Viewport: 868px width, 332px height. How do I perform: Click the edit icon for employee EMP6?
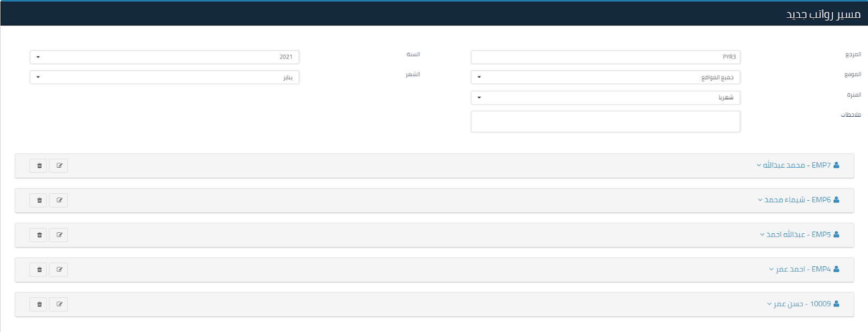(59, 200)
